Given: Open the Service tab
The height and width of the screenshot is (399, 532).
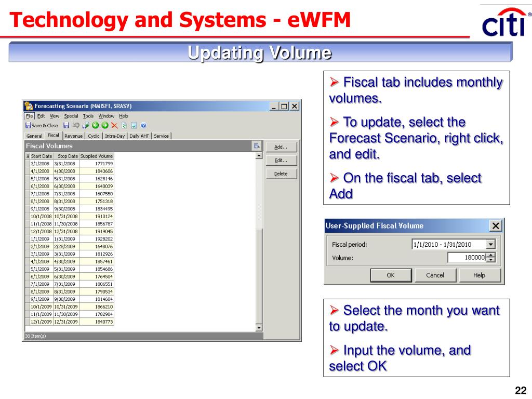Looking at the screenshot, I should coord(161,136).
